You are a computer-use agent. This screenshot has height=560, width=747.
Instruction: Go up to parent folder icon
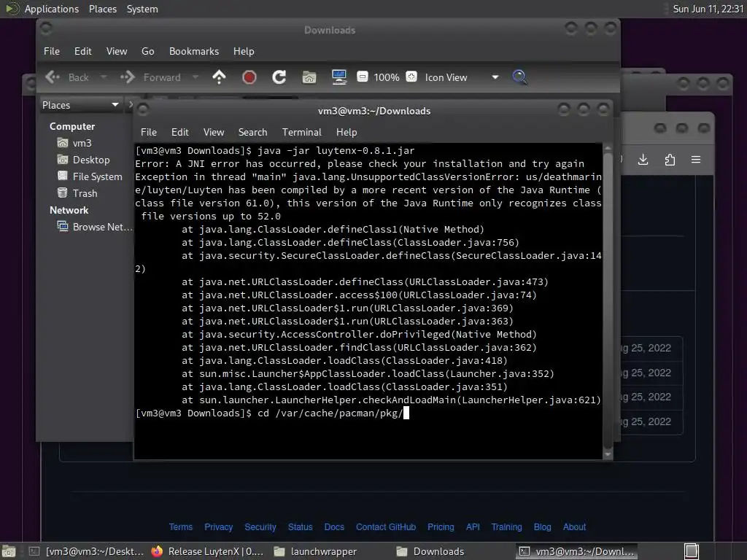[x=219, y=77]
